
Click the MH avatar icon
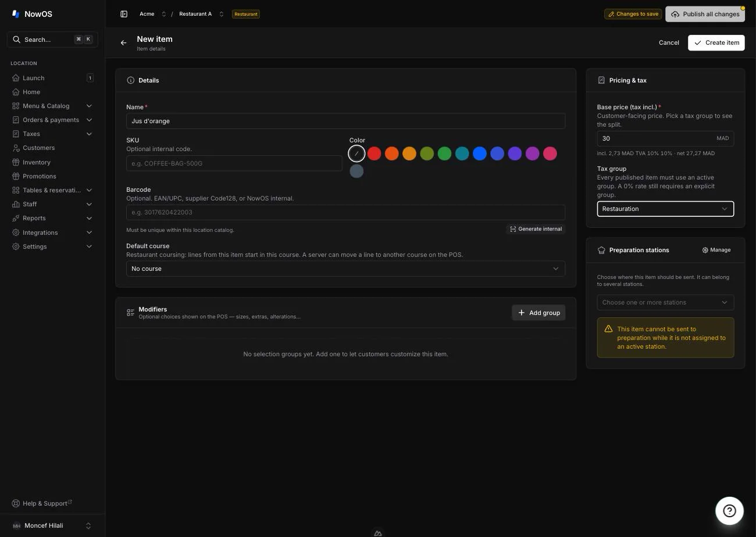pyautogui.click(x=16, y=525)
